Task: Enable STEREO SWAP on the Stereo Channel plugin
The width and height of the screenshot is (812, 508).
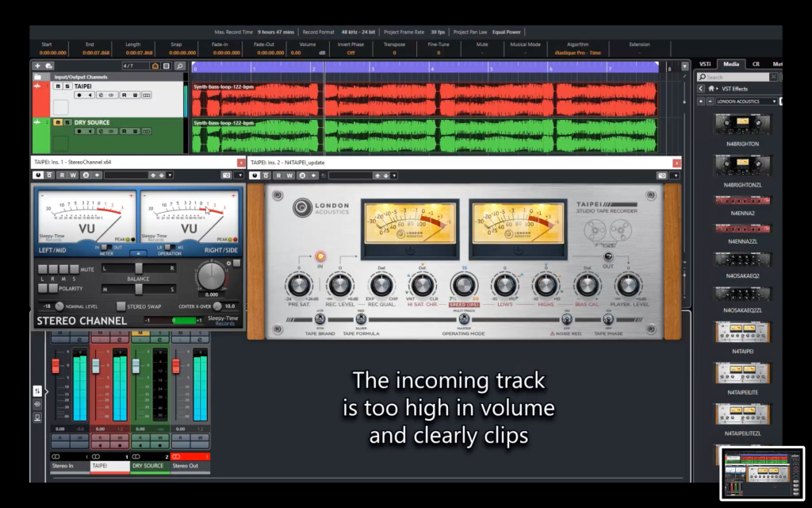Action: tap(121, 306)
